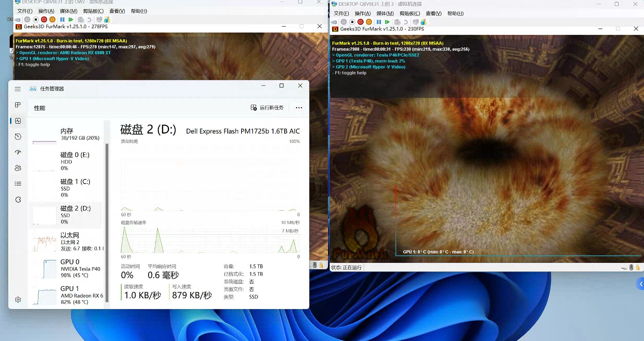This screenshot has height=341, width=644.
Task: Select Disk 0 (E:) HDD entry
Action: (66, 161)
